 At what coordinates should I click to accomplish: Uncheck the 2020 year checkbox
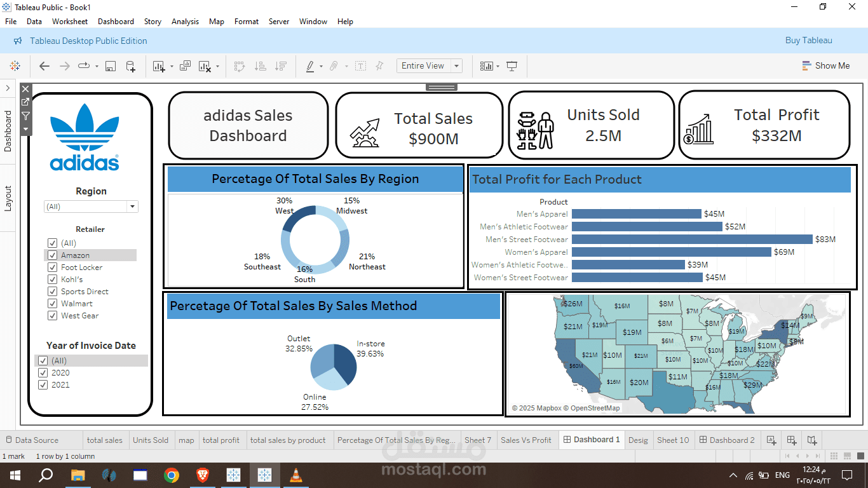43,373
